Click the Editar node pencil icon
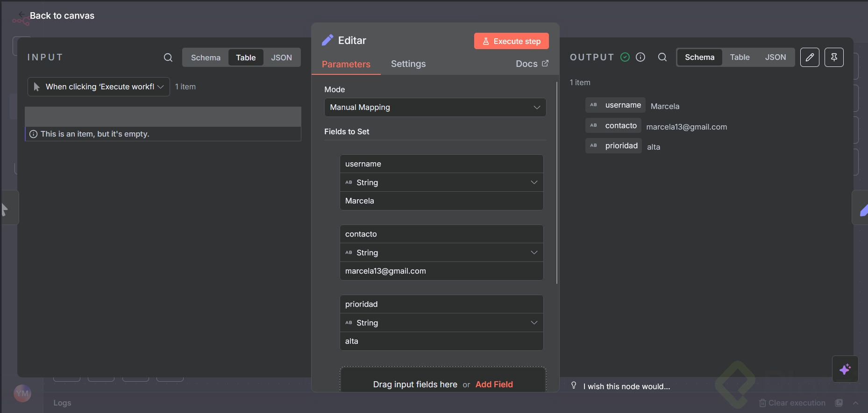 point(327,40)
